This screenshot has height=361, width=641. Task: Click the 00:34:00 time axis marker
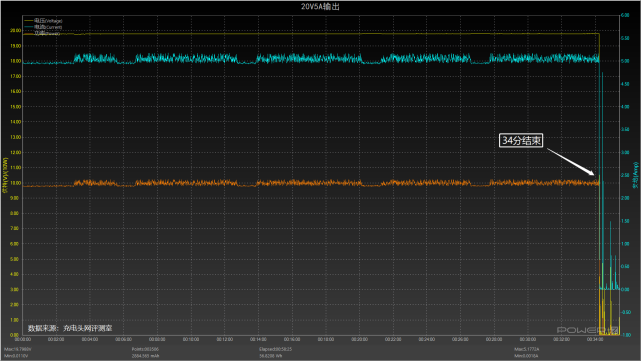tap(595, 339)
